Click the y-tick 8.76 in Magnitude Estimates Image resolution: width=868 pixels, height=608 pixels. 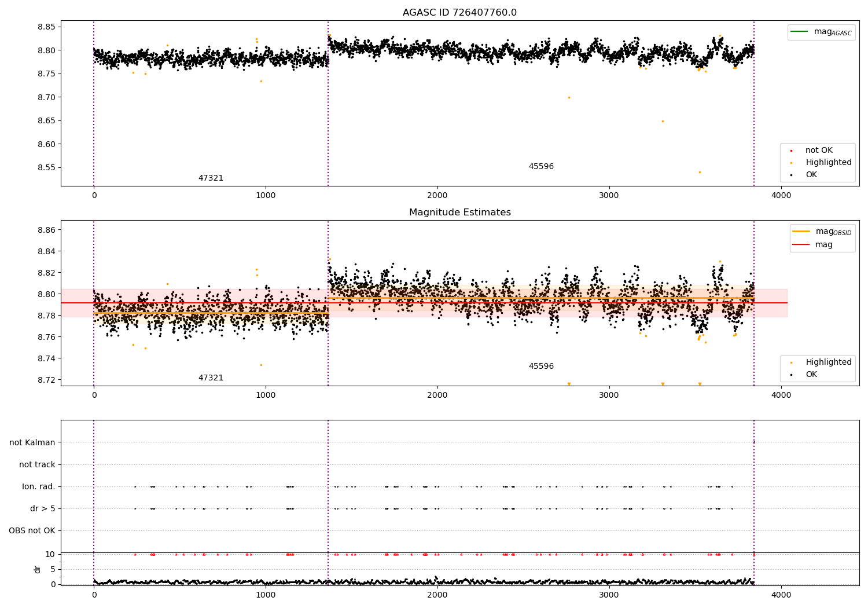46,337
